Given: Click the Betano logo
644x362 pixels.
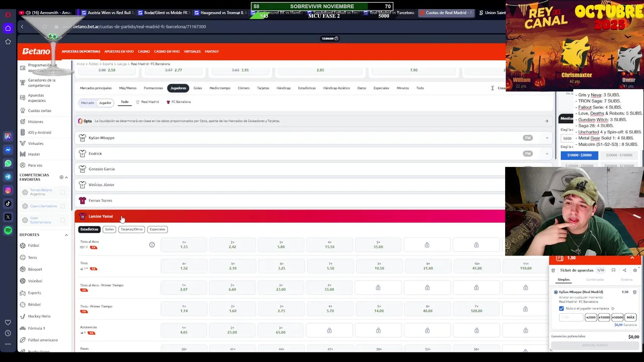Looking at the screenshot, I should 36,51.
